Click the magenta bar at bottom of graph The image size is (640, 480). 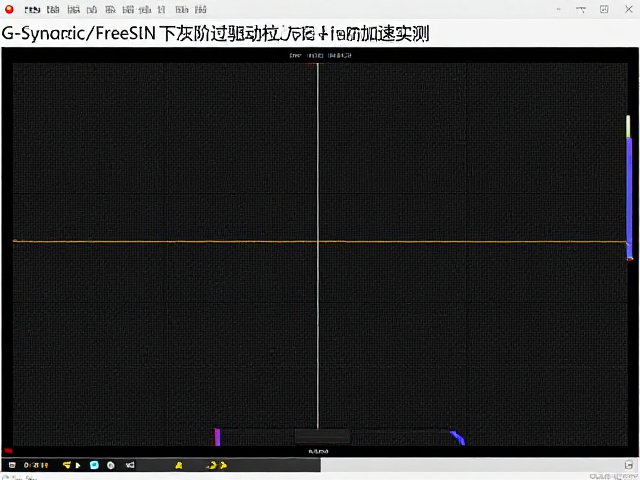click(217, 437)
